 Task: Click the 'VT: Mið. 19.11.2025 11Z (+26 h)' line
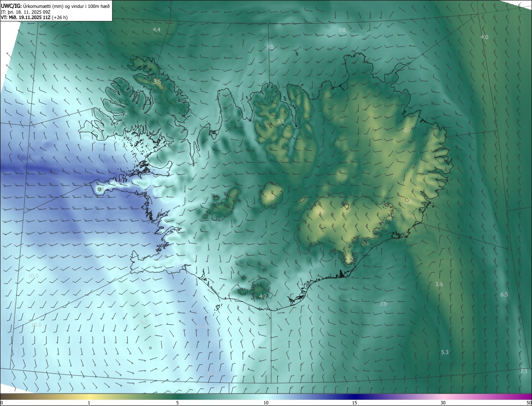[x=34, y=17]
